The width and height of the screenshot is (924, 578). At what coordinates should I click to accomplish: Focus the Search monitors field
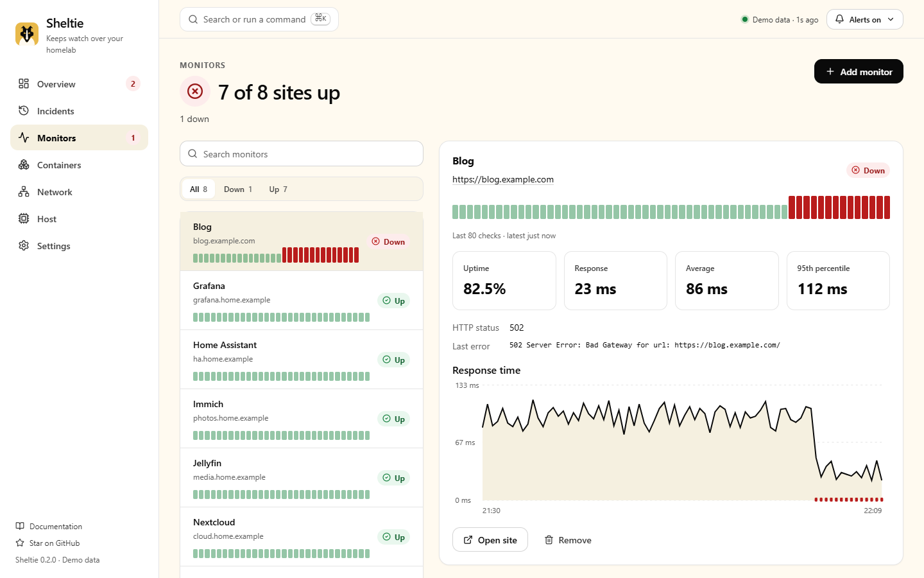click(x=302, y=153)
